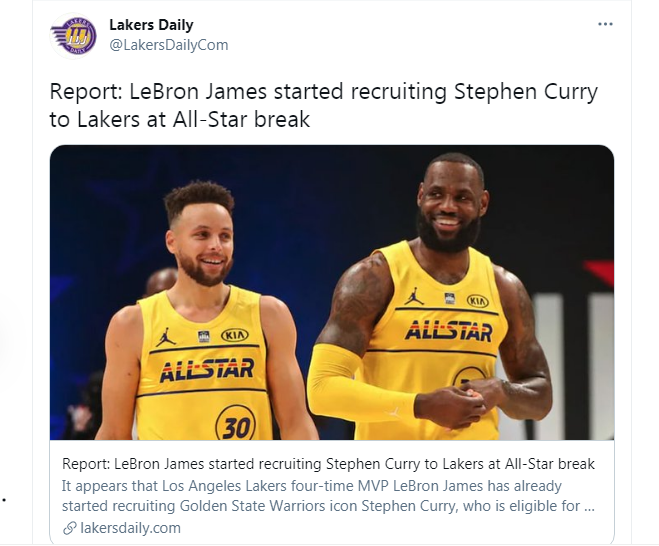The width and height of the screenshot is (659, 546).
Task: Click the small NBA patch on the right jersey
Action: click(450, 298)
